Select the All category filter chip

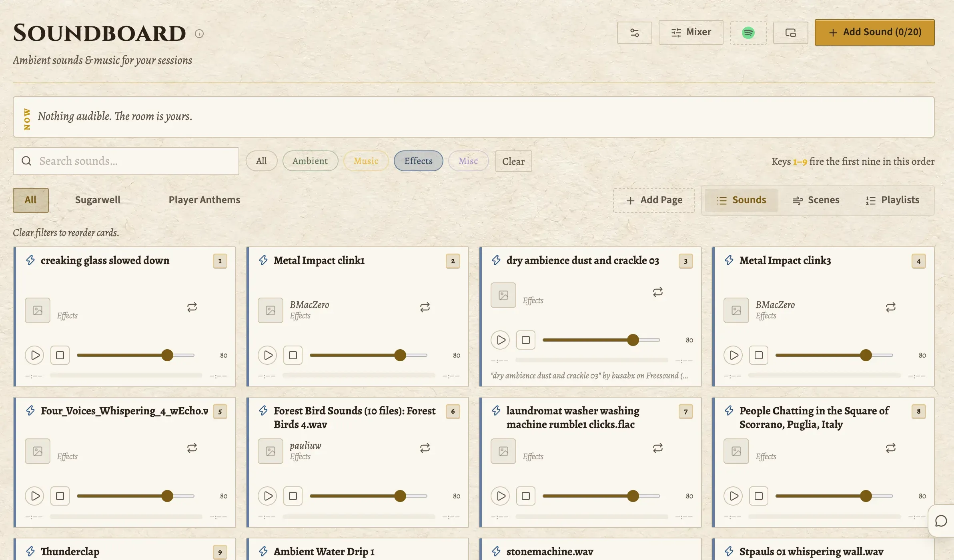coord(261,161)
